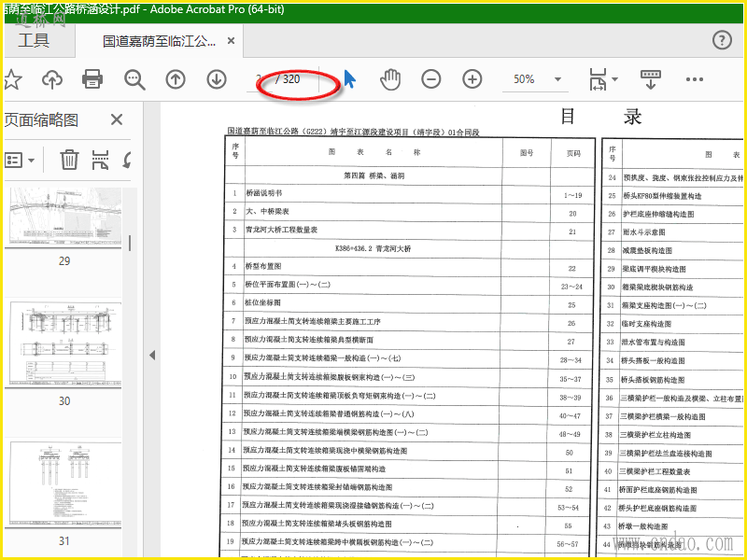
Task: Rotate pages with the curved arrow icon
Action: pos(127,160)
